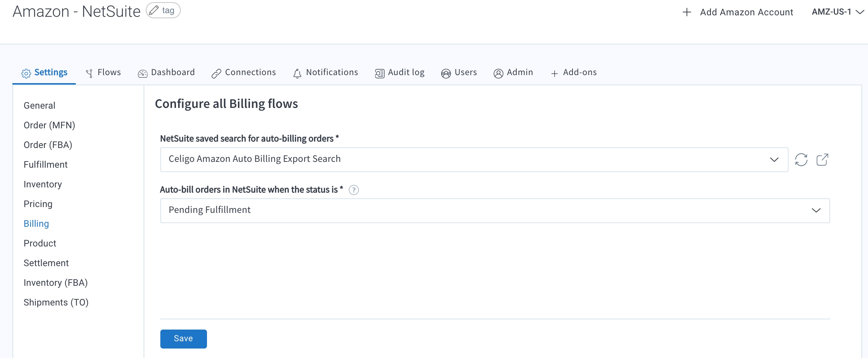The image size is (868, 358).
Task: Click the Dashboard gauge icon
Action: [x=142, y=74]
